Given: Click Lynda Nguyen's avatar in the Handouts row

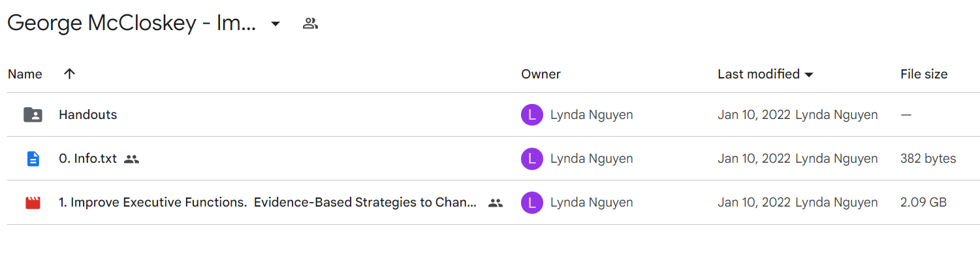Looking at the screenshot, I should point(532,115).
